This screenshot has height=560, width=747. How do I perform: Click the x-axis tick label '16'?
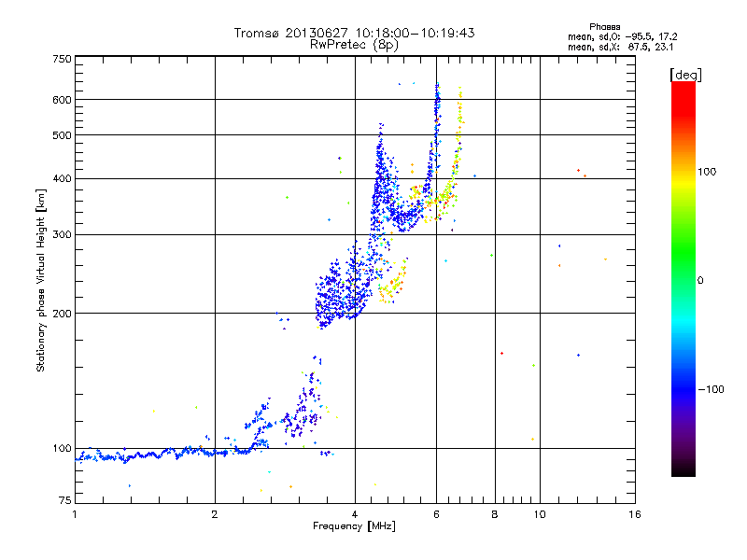point(635,514)
